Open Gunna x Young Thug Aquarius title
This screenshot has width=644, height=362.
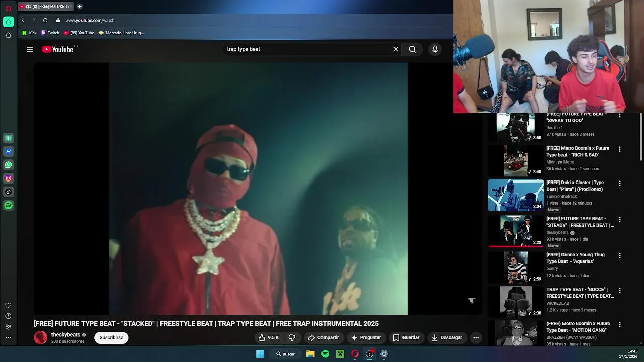coord(575,258)
